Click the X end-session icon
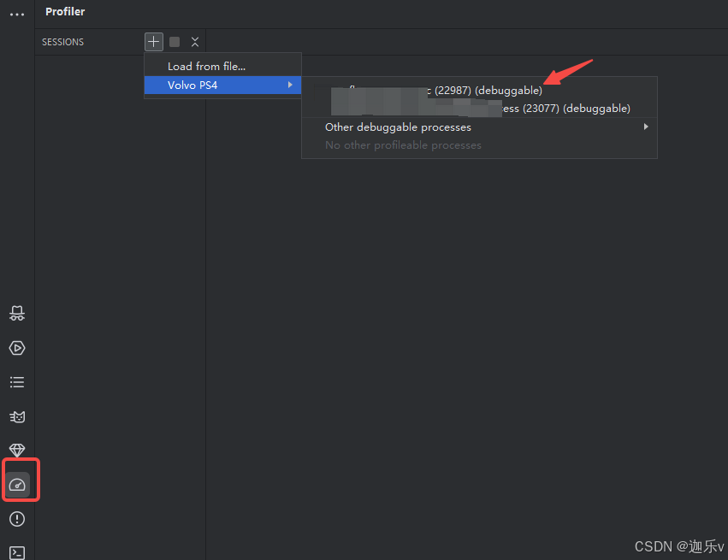Screen dimensions: 728x560 (x=195, y=41)
